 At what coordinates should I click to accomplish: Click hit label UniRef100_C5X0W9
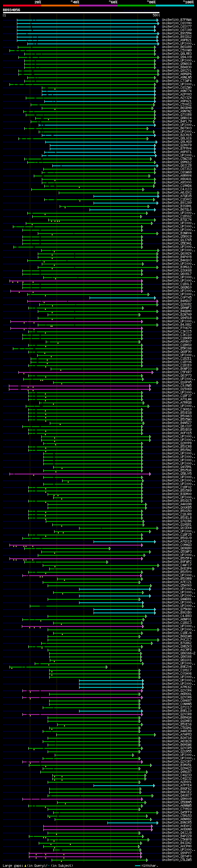(177, 50)
